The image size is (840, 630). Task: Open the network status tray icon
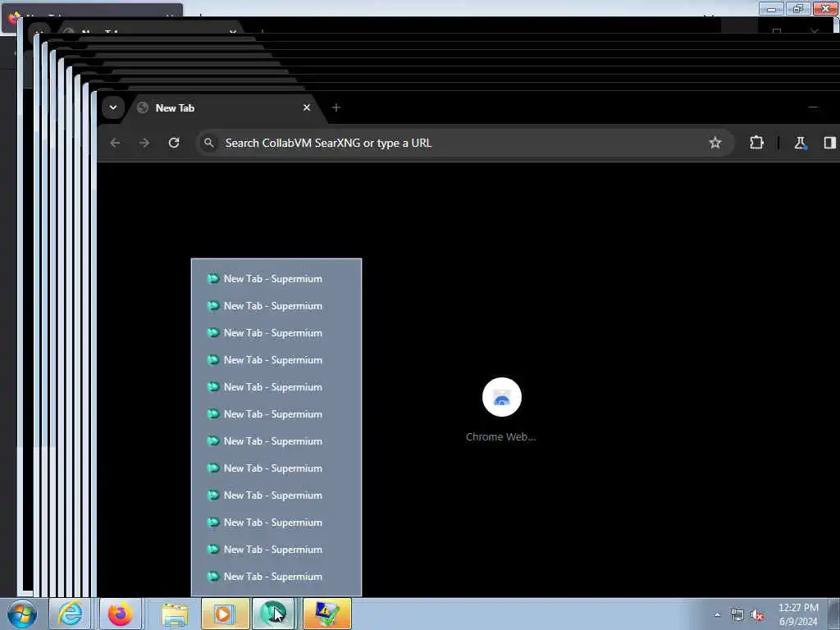[737, 615]
